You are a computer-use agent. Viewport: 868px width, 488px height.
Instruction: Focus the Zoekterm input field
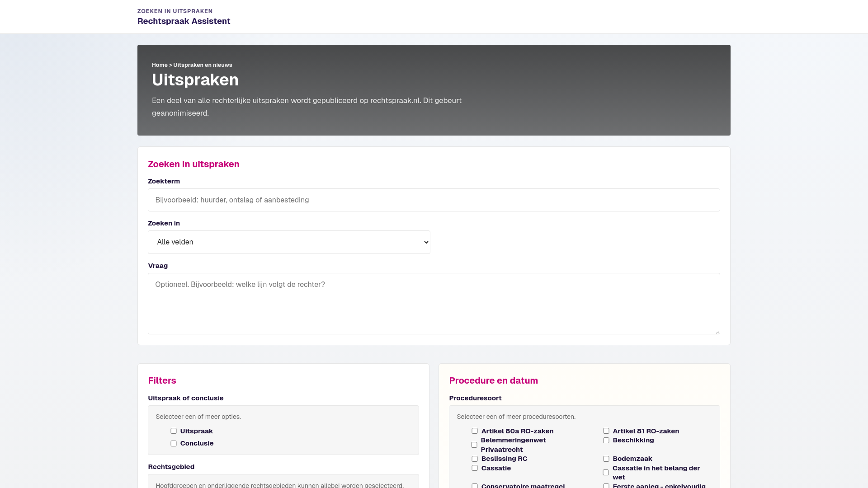[434, 200]
